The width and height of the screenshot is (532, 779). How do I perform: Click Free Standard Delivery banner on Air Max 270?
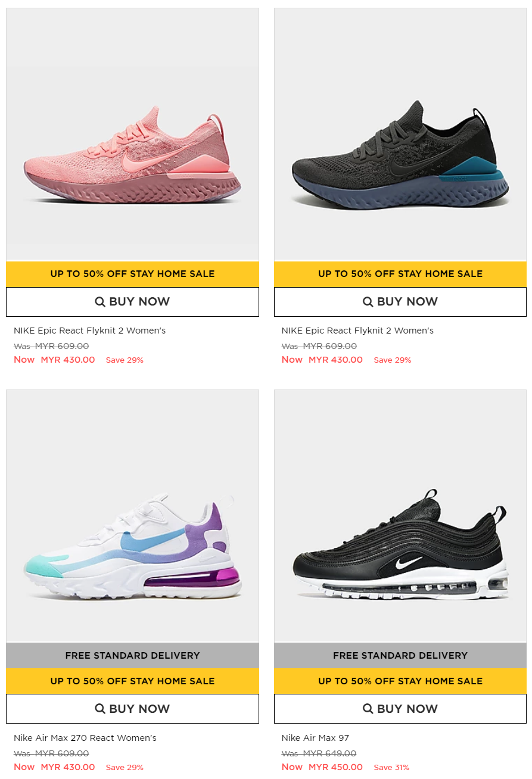coord(132,656)
